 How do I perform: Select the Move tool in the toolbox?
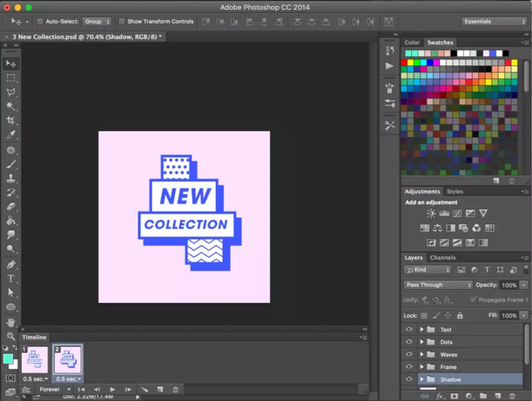click(x=11, y=64)
